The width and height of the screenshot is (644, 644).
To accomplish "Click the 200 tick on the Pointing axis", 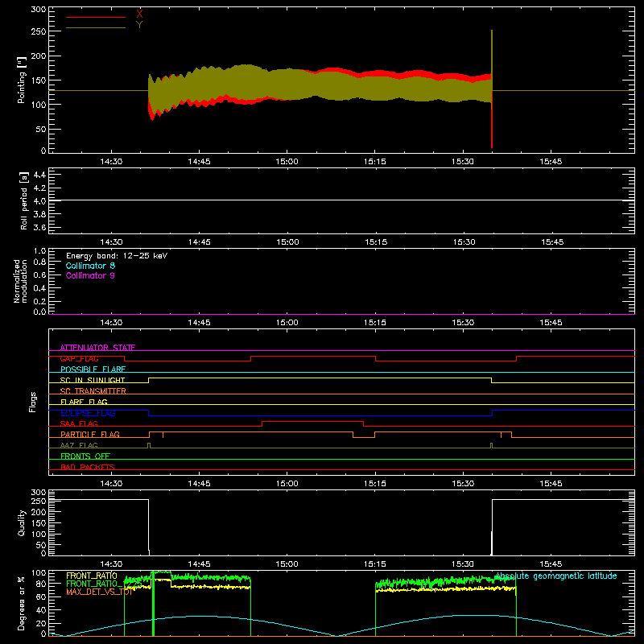I will pos(38,56).
